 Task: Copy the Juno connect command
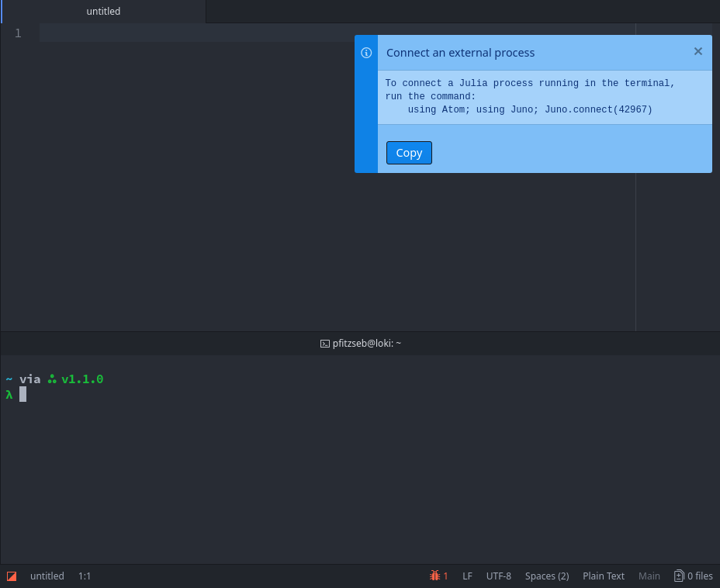(409, 153)
